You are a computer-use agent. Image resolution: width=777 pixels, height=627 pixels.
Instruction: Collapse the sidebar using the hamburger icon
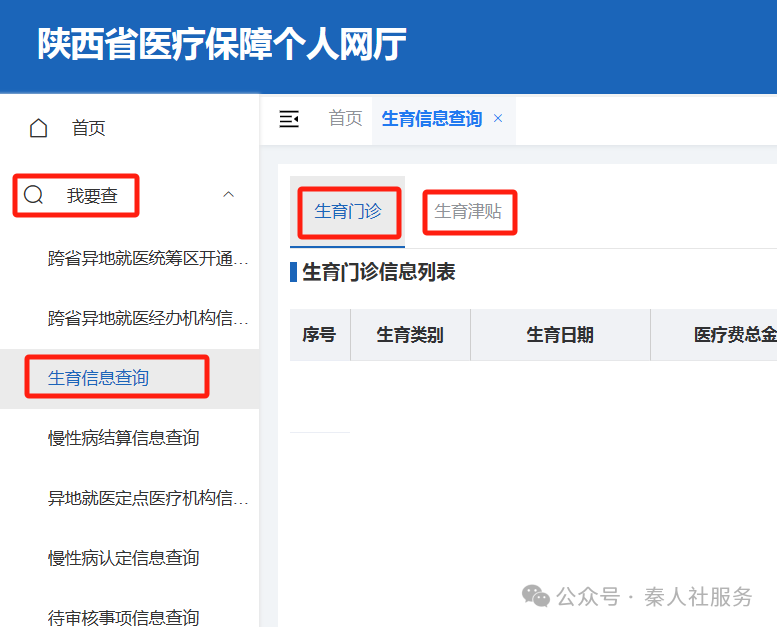click(x=289, y=119)
